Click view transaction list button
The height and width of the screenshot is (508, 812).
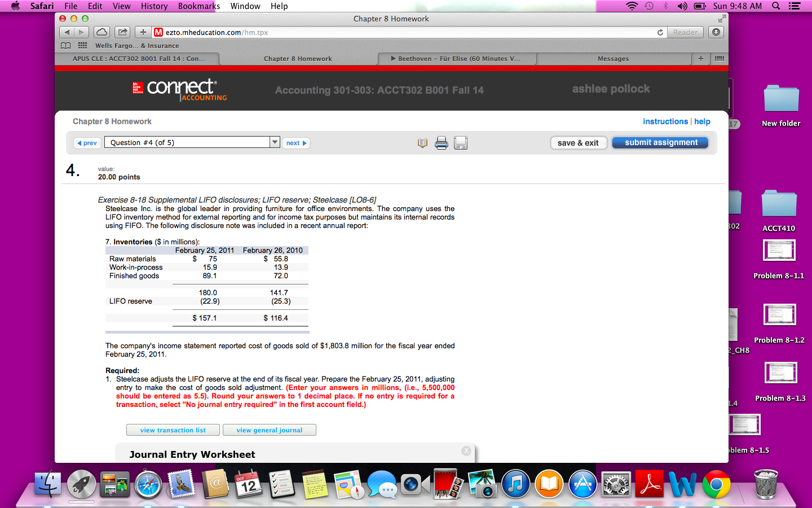click(173, 430)
